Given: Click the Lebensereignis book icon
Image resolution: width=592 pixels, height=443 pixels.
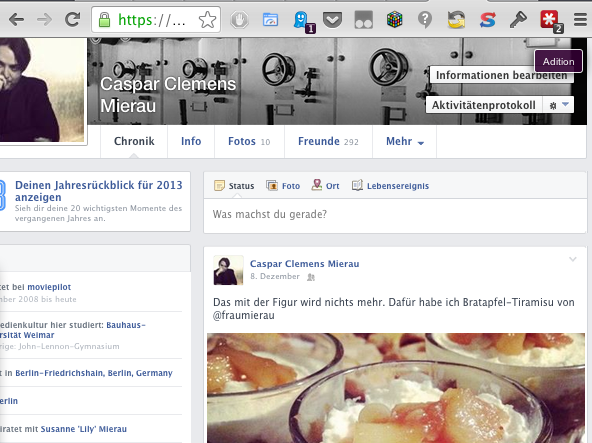Looking at the screenshot, I should point(357,185).
